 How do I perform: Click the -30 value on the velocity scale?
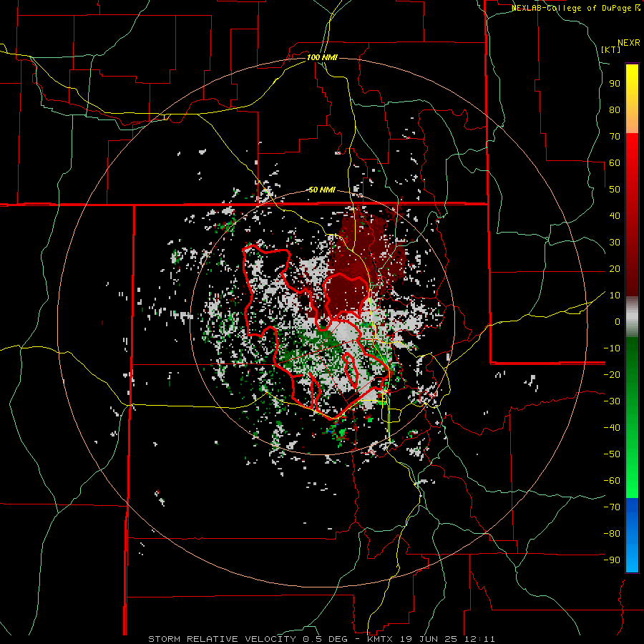(612, 401)
